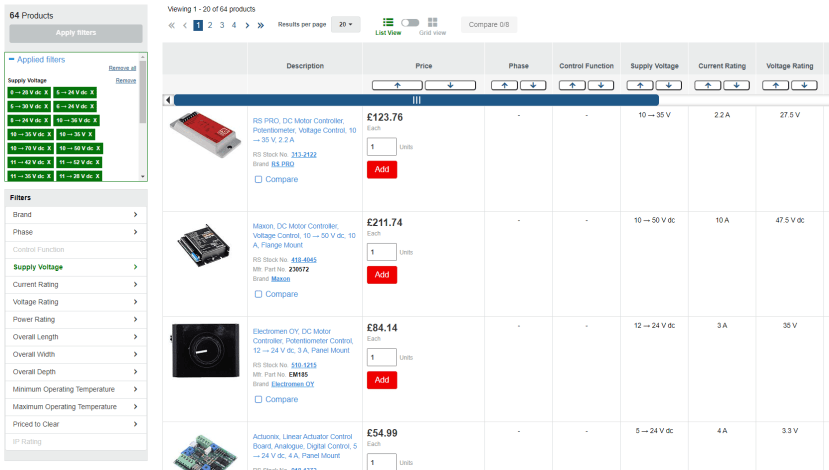Expand Overall Depth filter
829x470 pixels.
76,372
